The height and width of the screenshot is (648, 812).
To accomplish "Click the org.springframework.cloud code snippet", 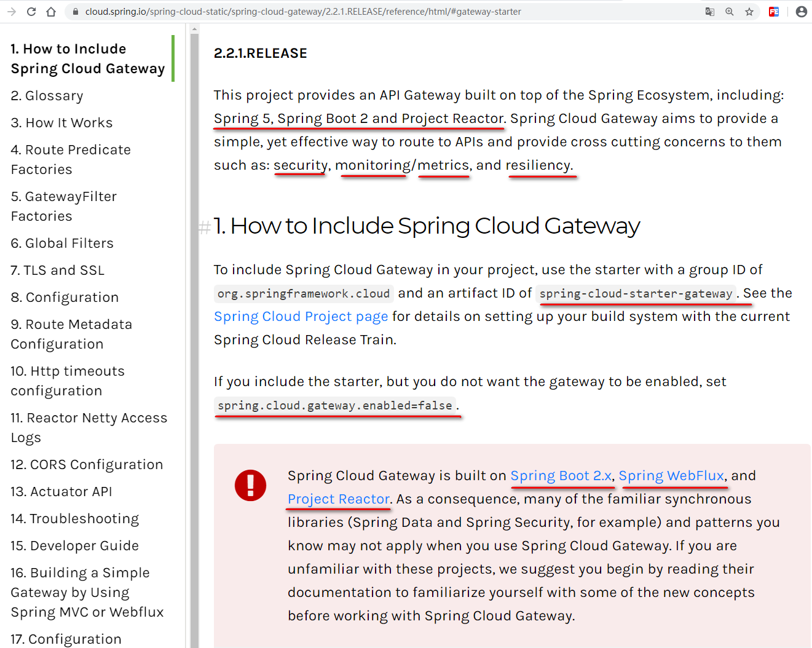I will coord(304,294).
